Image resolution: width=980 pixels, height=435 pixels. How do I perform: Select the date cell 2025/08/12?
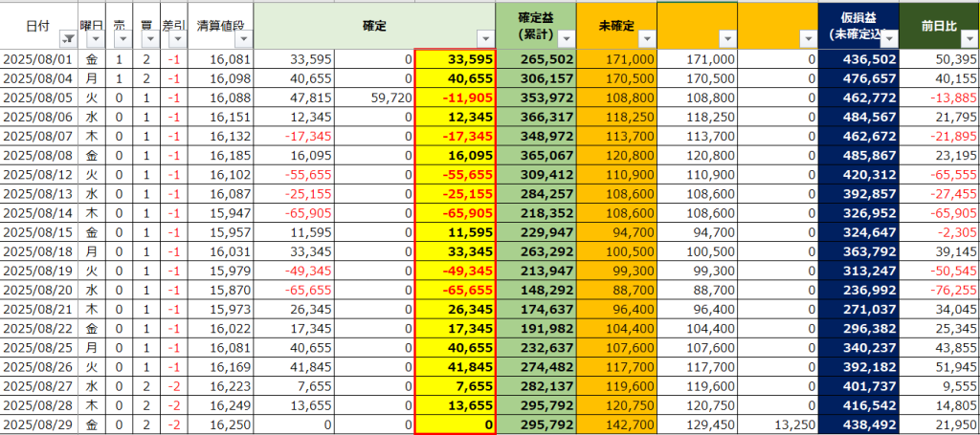[38, 177]
